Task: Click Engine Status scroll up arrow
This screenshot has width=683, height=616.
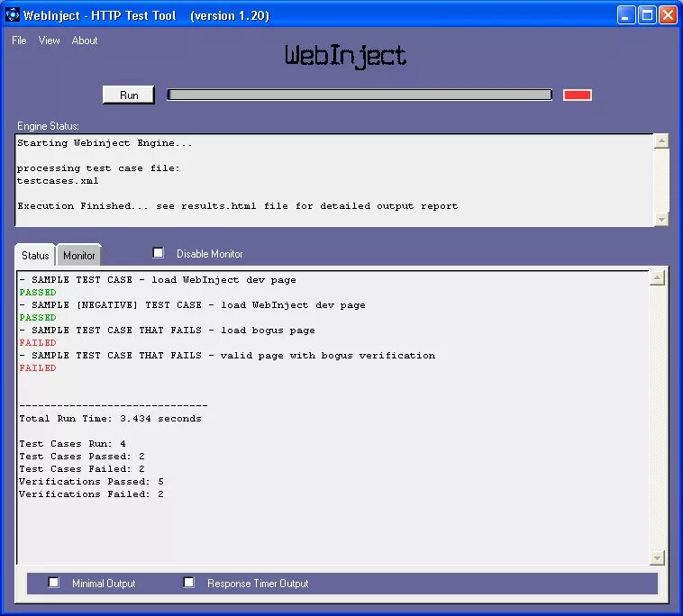Action: [661, 141]
